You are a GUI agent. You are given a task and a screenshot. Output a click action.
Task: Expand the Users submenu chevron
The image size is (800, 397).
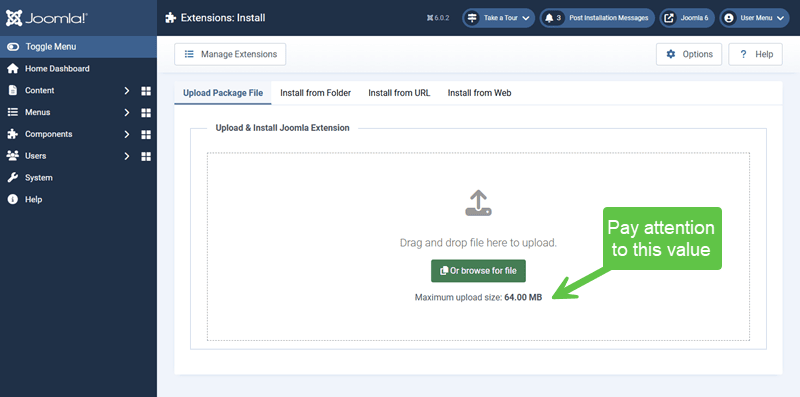point(127,156)
